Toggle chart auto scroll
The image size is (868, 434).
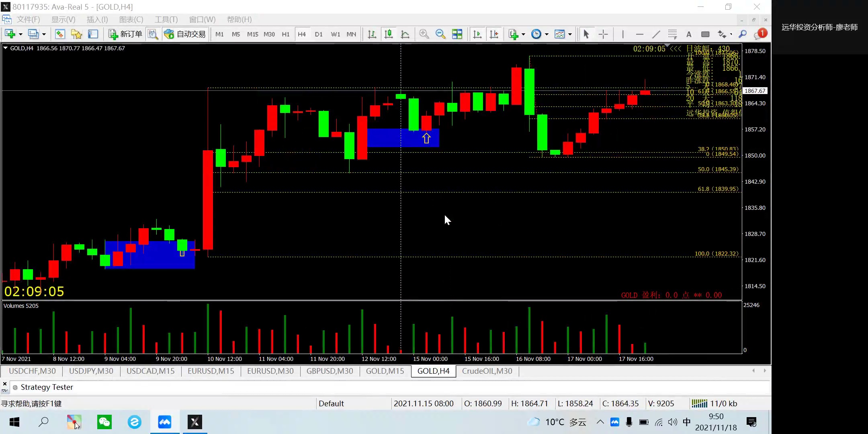(x=477, y=34)
